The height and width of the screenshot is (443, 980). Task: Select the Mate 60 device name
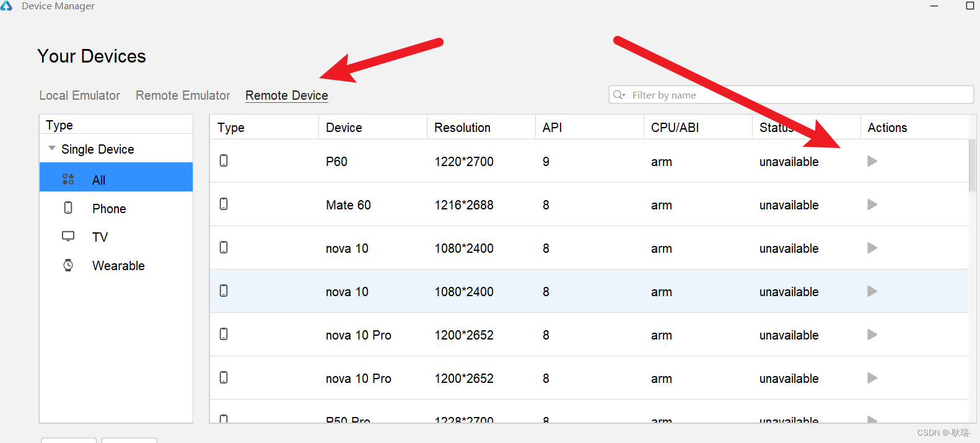(x=348, y=205)
